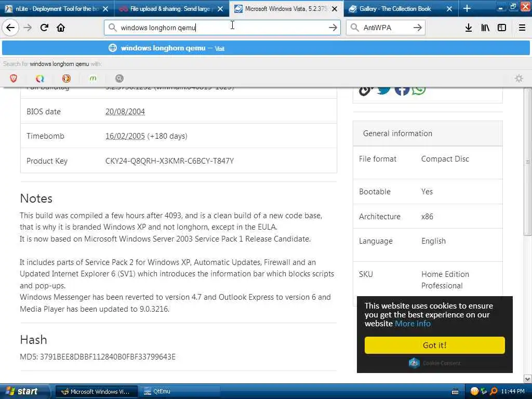Image resolution: width=532 pixels, height=399 pixels.
Task: Switch to Microsoft Windows Vi... taskbar button
Action: tap(96, 392)
